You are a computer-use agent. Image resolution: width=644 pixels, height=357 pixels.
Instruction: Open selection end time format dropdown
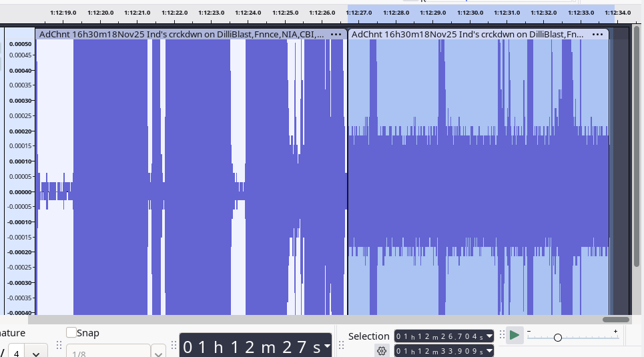489,351
